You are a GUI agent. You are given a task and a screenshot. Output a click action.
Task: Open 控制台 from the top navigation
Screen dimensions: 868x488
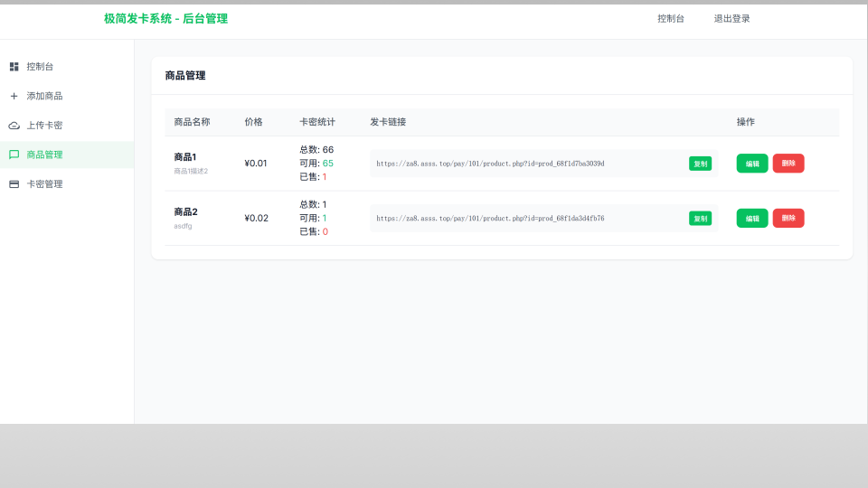(x=670, y=19)
